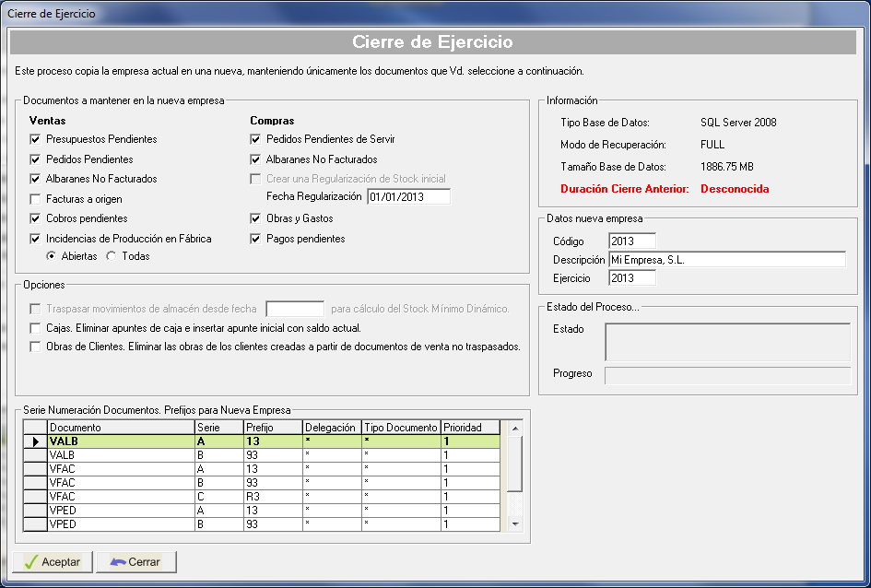Image resolution: width=871 pixels, height=588 pixels.
Task: Toggle Pedidos Pendientes de Servir in Compras
Action: coord(256,139)
